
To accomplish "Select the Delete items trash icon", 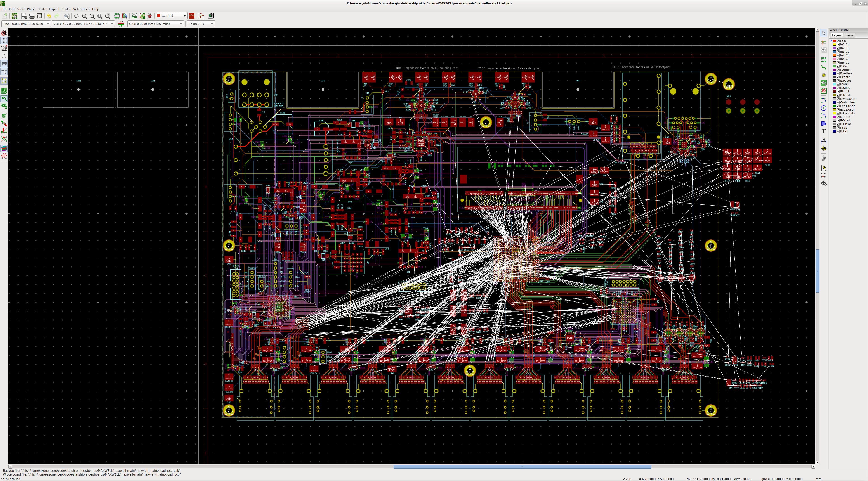I will click(x=823, y=159).
